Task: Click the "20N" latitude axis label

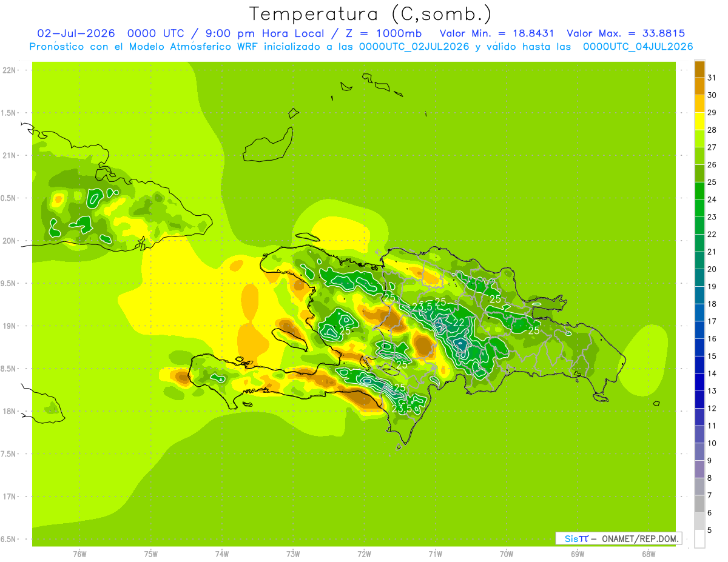Action: click(x=9, y=241)
